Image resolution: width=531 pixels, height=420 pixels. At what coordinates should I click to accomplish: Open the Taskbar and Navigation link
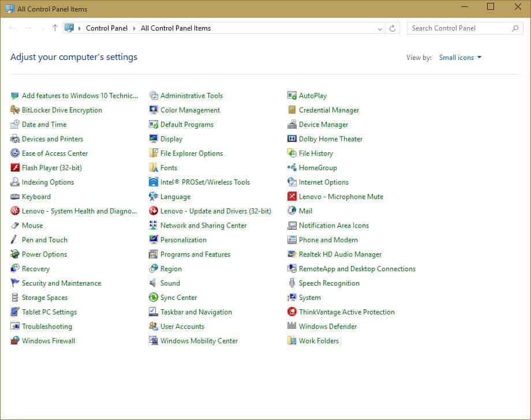pyautogui.click(x=196, y=312)
